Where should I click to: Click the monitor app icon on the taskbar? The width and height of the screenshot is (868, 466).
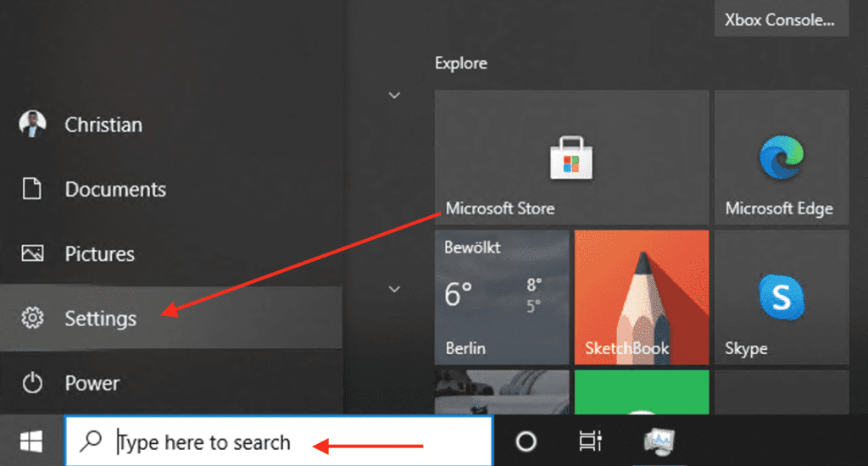659,441
